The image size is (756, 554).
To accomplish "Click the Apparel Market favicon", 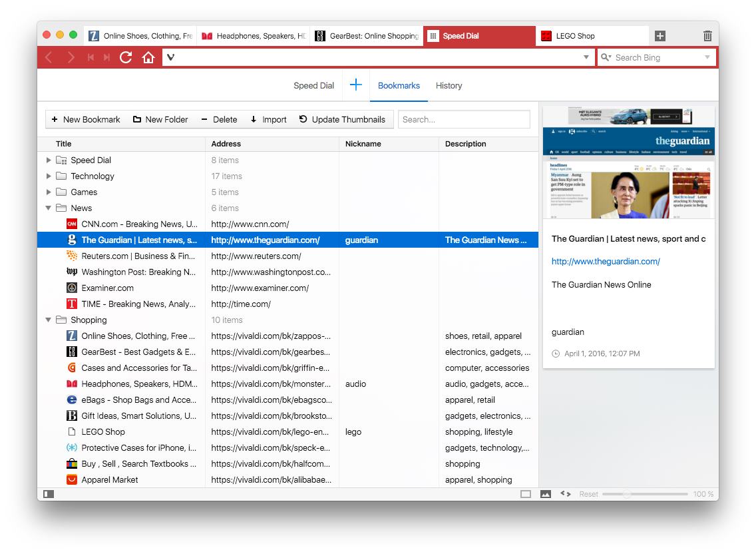I will 72,479.
